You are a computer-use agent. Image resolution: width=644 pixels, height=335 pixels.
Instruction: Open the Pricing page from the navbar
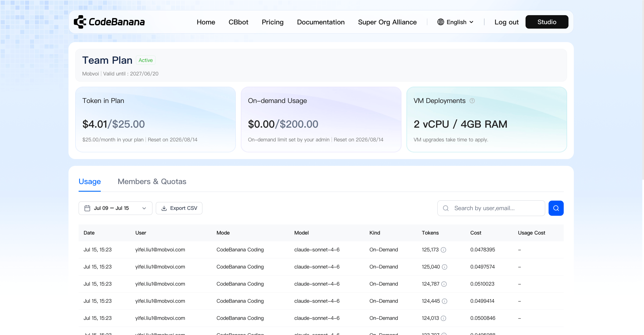coord(273,22)
